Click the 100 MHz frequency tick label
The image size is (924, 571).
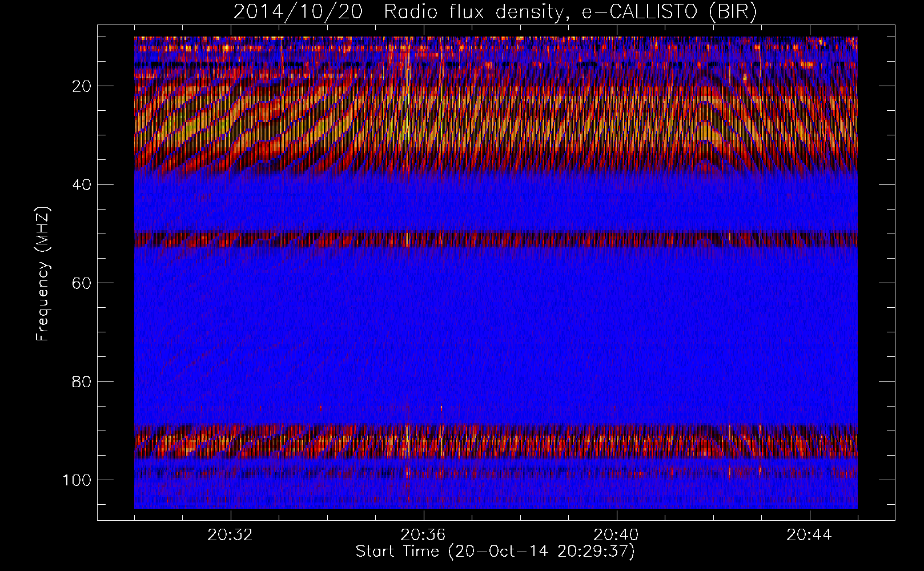[77, 480]
